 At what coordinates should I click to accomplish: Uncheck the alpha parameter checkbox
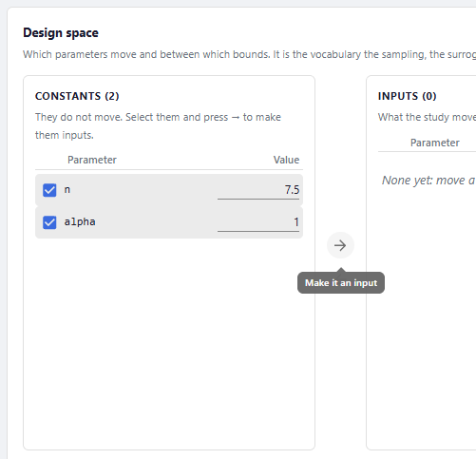[x=49, y=222]
